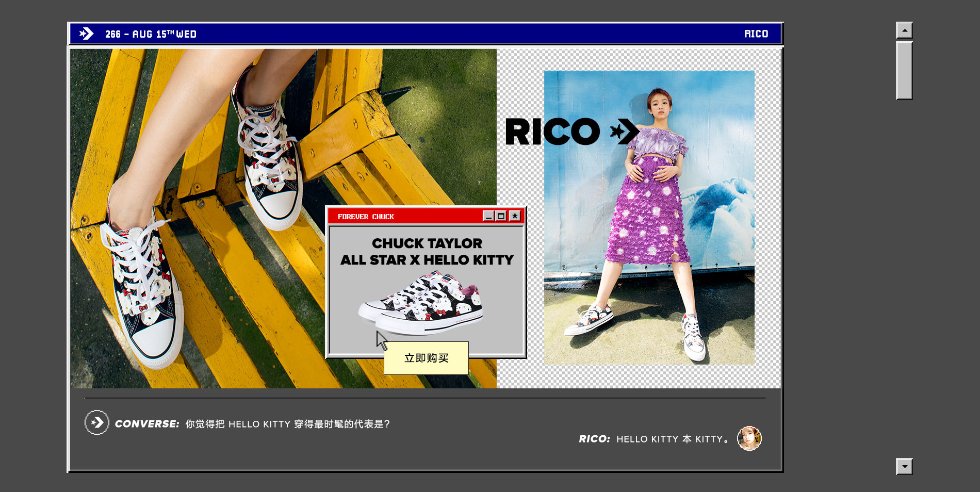Click the Converse star chevron logo in title bar
This screenshot has height=492, width=980.
86,34
